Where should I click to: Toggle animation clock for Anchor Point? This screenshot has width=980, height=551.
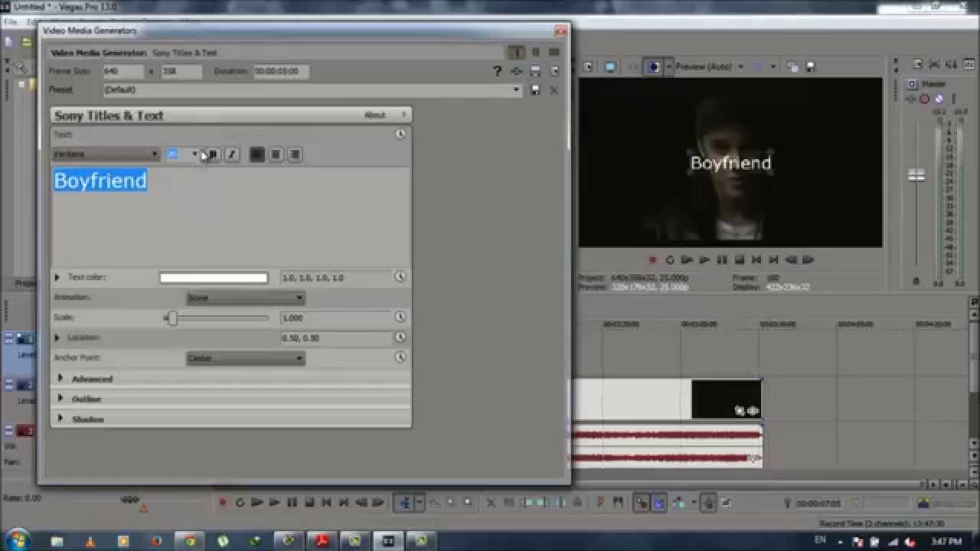400,357
